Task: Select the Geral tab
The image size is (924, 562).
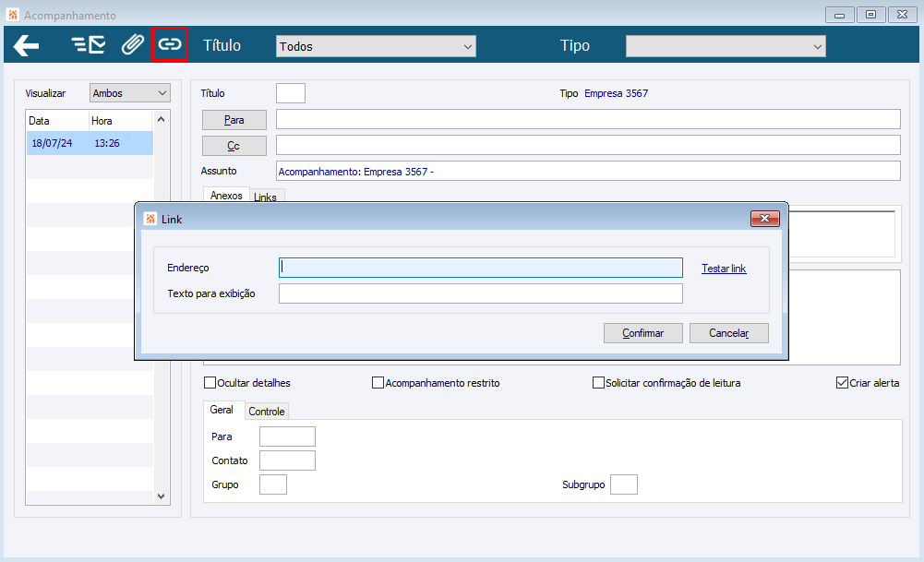Action: click(222, 410)
